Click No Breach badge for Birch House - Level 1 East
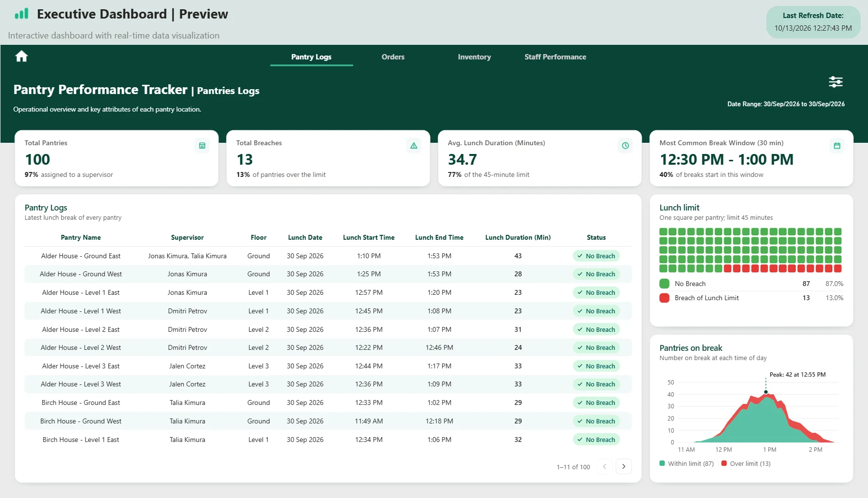Viewport: 868px width, 498px height. 596,440
